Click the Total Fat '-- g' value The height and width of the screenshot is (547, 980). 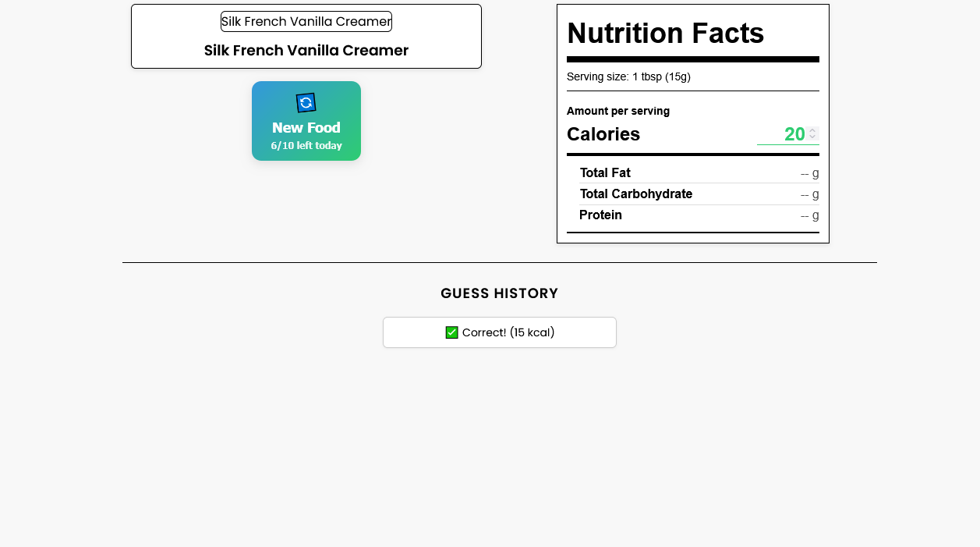click(x=810, y=173)
